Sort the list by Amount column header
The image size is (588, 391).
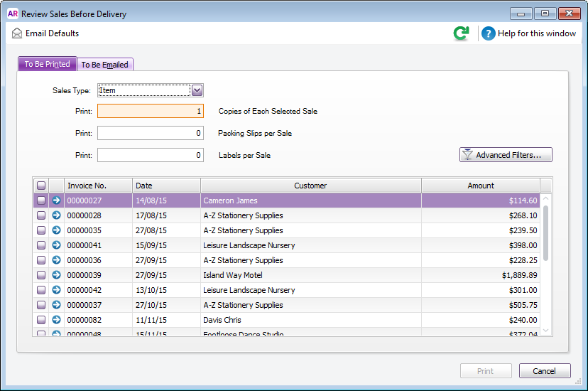coord(480,186)
